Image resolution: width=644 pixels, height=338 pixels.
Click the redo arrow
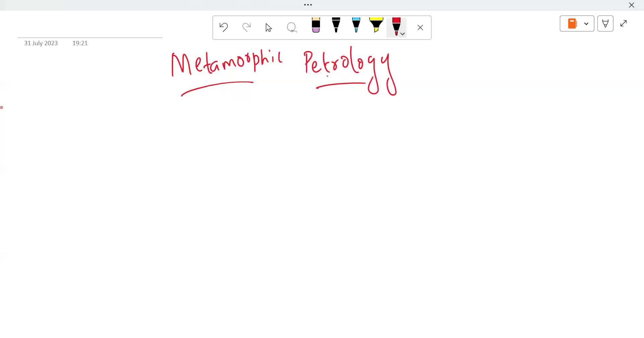coord(247,27)
